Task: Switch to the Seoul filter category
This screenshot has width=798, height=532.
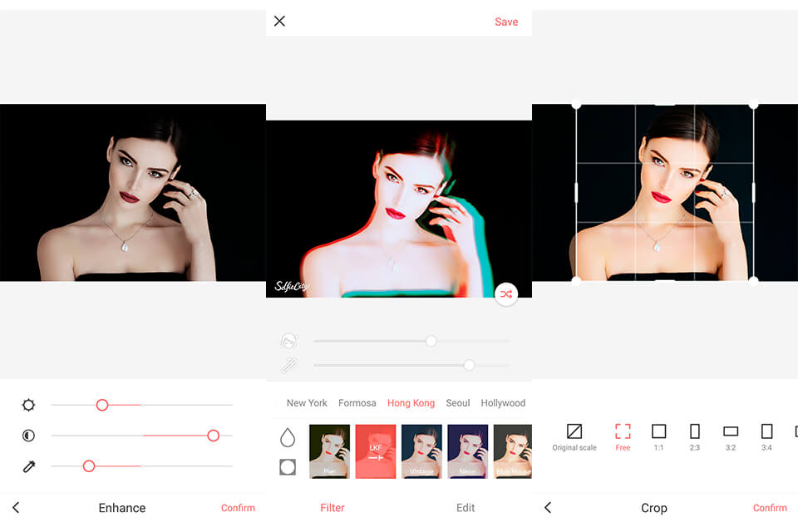Action: [458, 402]
